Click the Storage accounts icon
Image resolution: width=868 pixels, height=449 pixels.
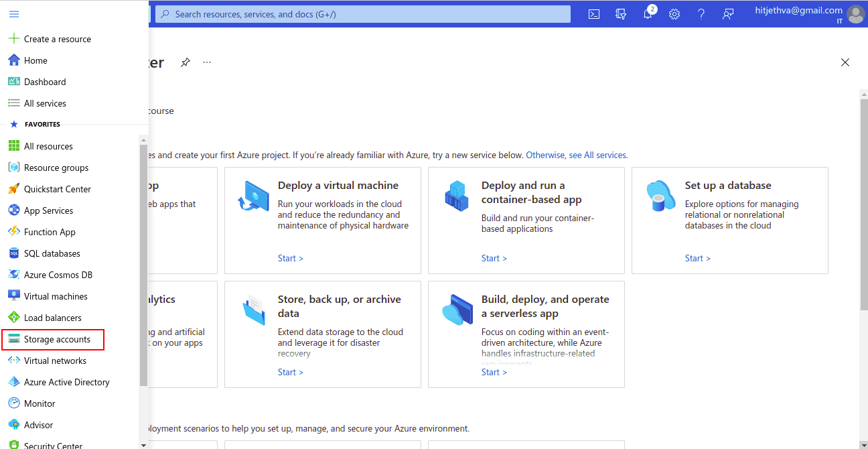pos(13,339)
